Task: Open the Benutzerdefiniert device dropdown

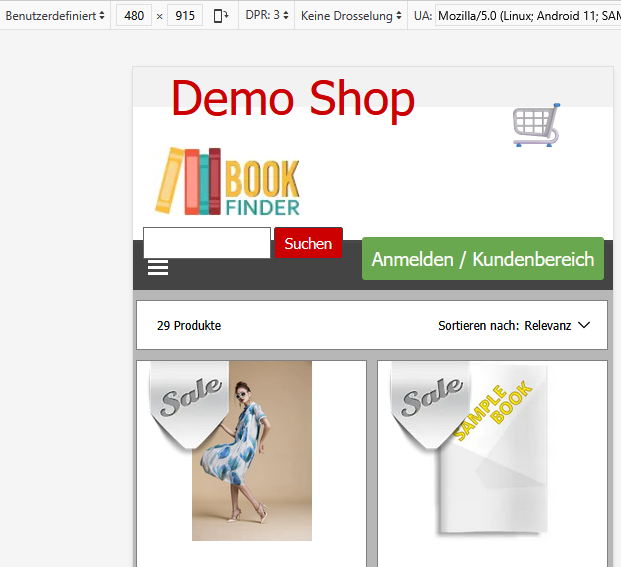Action: (55, 16)
